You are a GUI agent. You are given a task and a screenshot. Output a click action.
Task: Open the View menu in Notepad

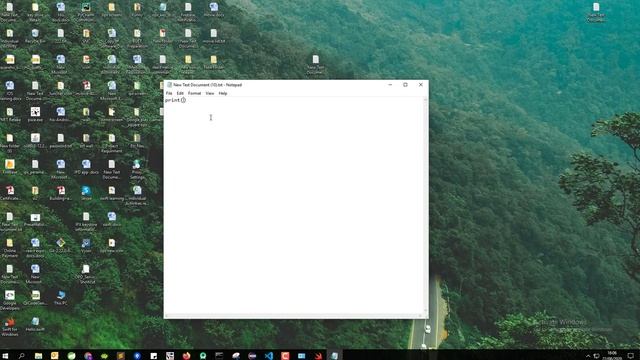point(210,93)
